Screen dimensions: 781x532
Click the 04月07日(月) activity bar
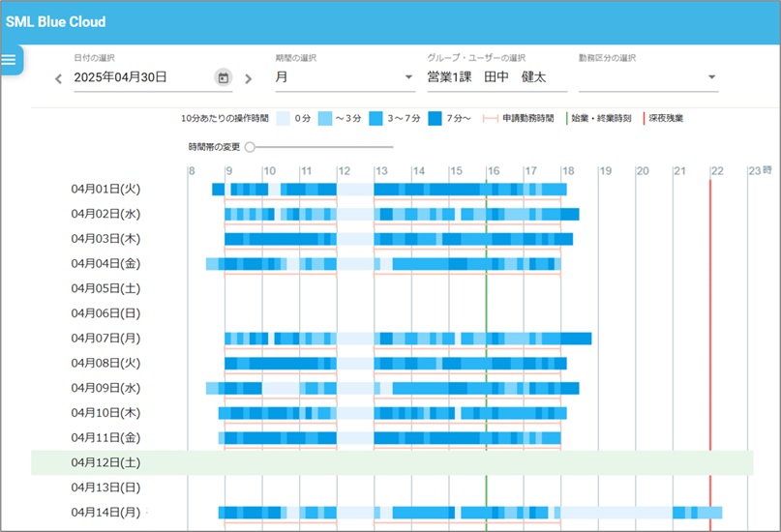click(406, 339)
